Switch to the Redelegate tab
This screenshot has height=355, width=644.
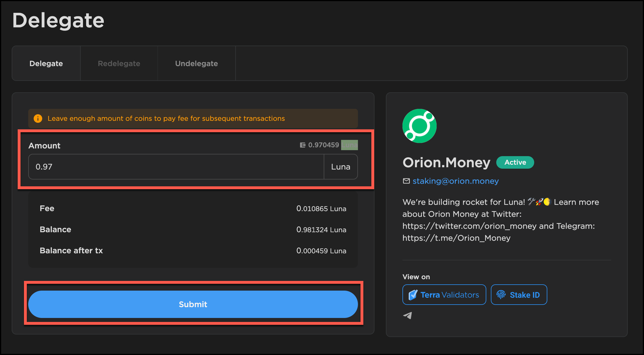[119, 63]
